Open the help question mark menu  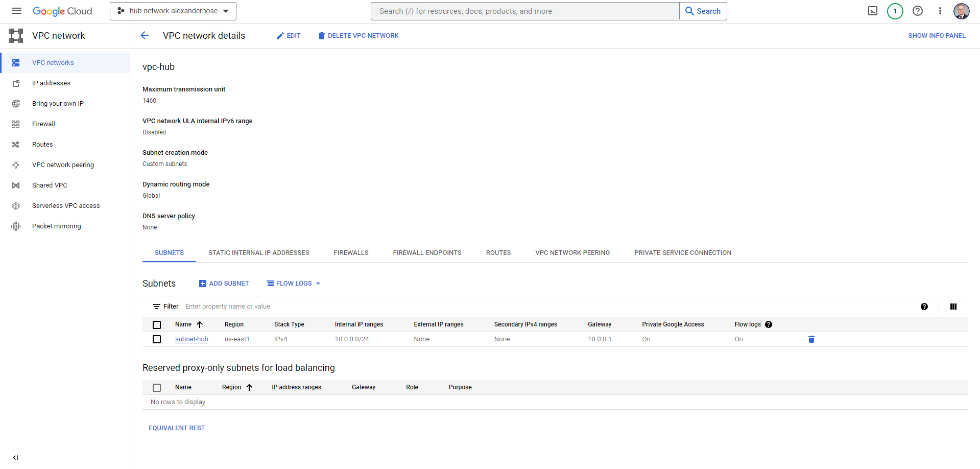[918, 11]
